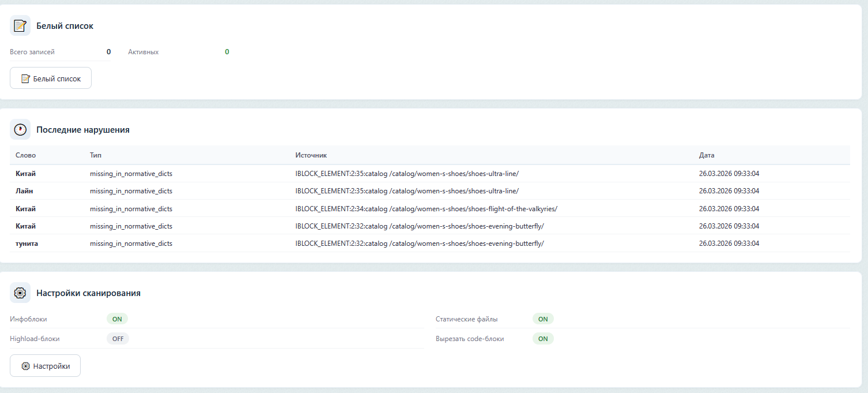
Task: Click the shoes-flight-of-the-valkyries source path
Action: [426, 209]
